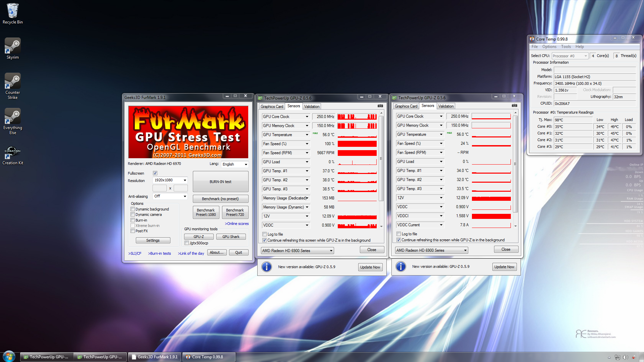Open Core Temp Tools menu
644x362 pixels.
(x=566, y=47)
